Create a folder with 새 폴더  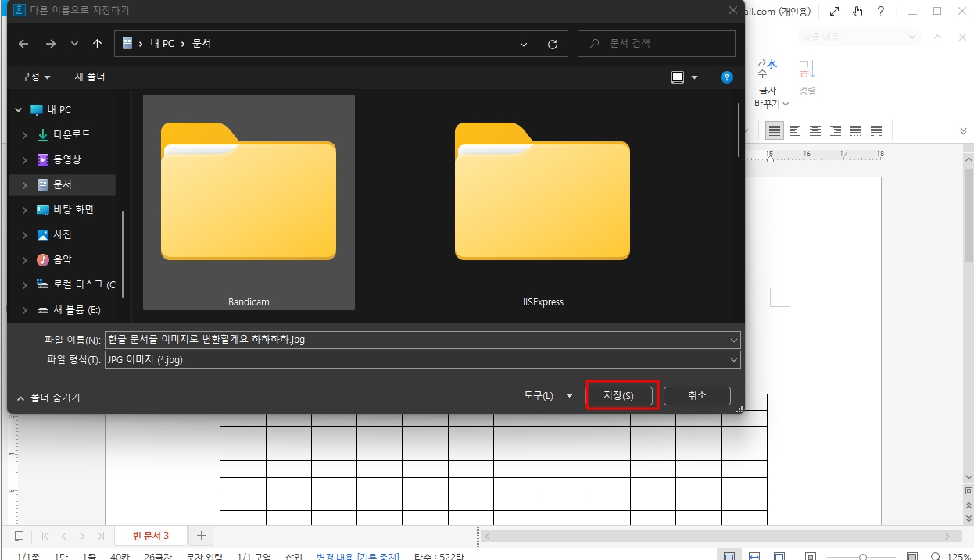point(90,77)
